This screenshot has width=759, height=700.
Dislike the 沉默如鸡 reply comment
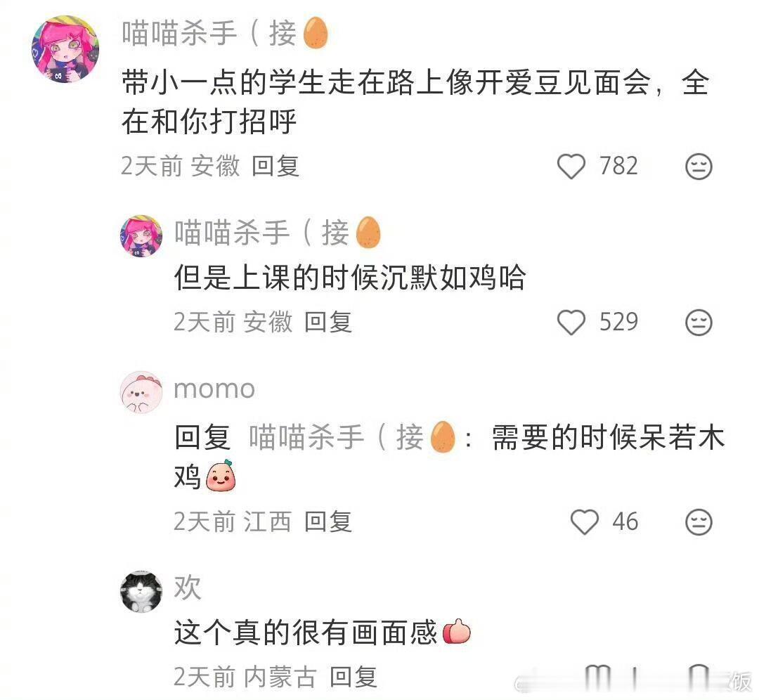[x=699, y=323]
